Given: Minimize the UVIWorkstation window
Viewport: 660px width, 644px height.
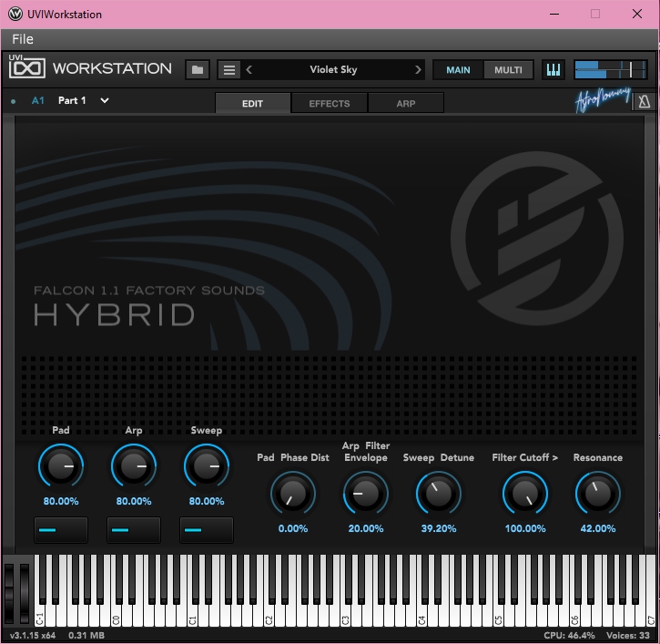Looking at the screenshot, I should [554, 14].
